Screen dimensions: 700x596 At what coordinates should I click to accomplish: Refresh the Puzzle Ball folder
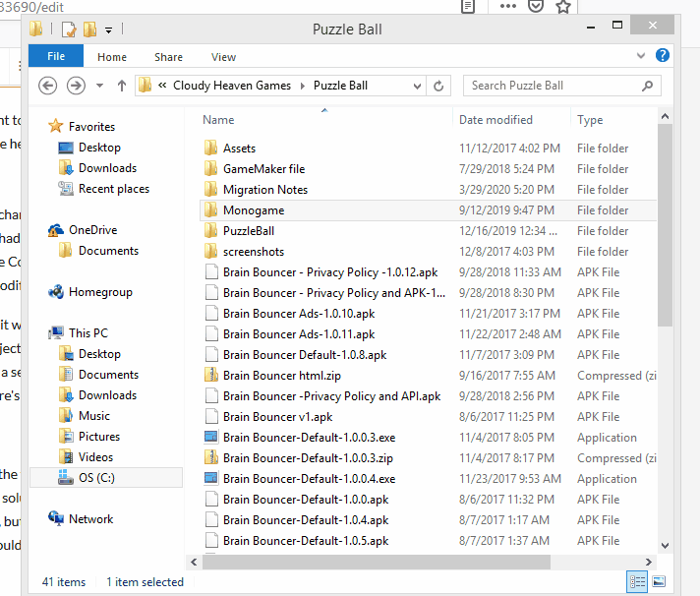coord(438,86)
